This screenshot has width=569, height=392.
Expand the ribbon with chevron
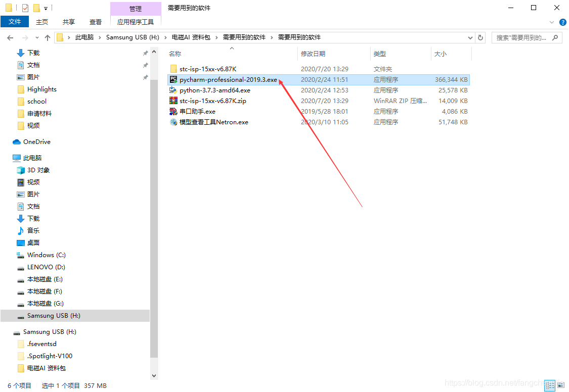tap(552, 22)
